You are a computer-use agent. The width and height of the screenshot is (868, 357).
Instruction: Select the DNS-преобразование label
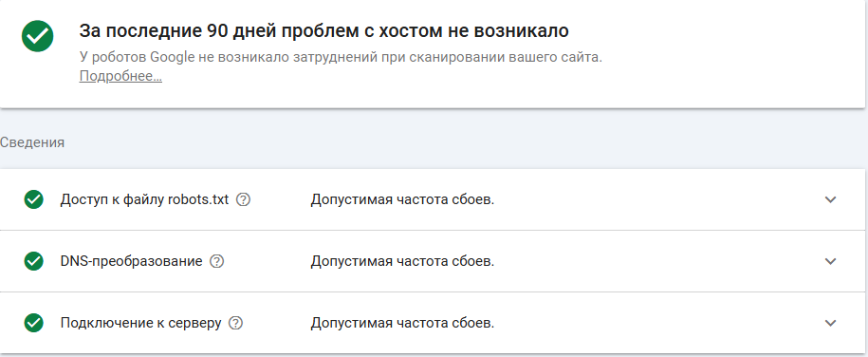pos(131,261)
